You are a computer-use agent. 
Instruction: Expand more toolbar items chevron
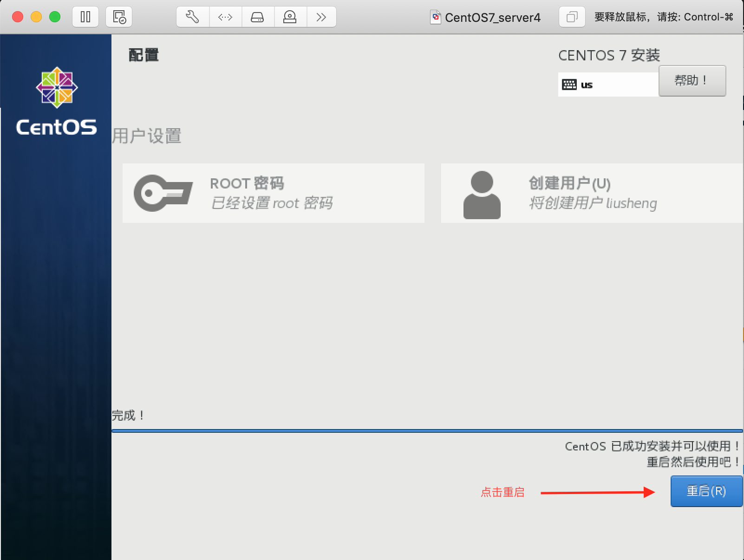(x=321, y=17)
